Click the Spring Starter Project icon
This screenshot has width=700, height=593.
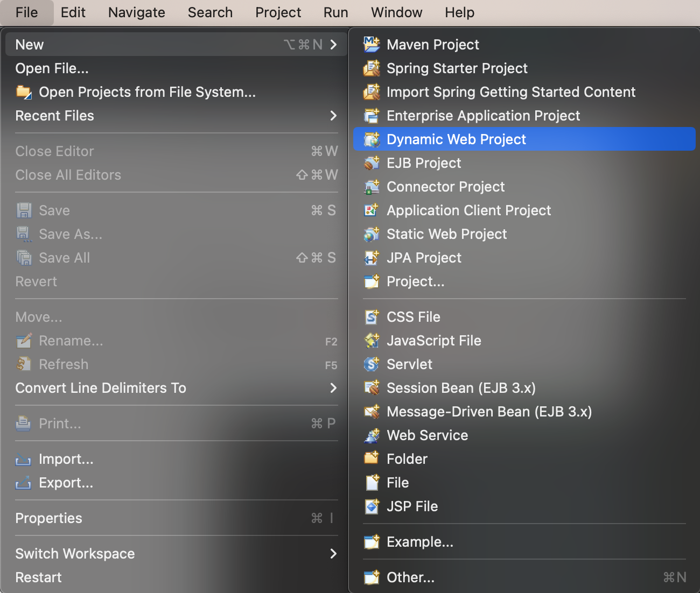372,68
